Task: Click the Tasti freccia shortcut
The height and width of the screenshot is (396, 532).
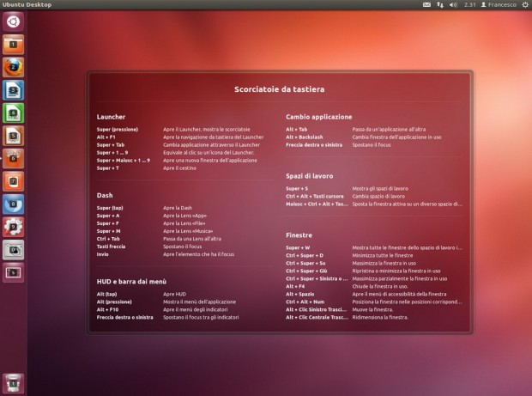Action: point(111,247)
